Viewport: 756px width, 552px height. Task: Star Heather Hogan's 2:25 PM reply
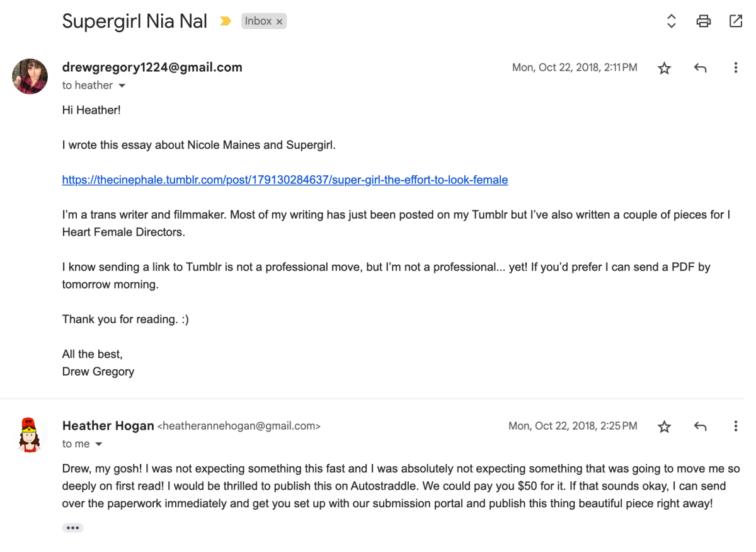664,427
